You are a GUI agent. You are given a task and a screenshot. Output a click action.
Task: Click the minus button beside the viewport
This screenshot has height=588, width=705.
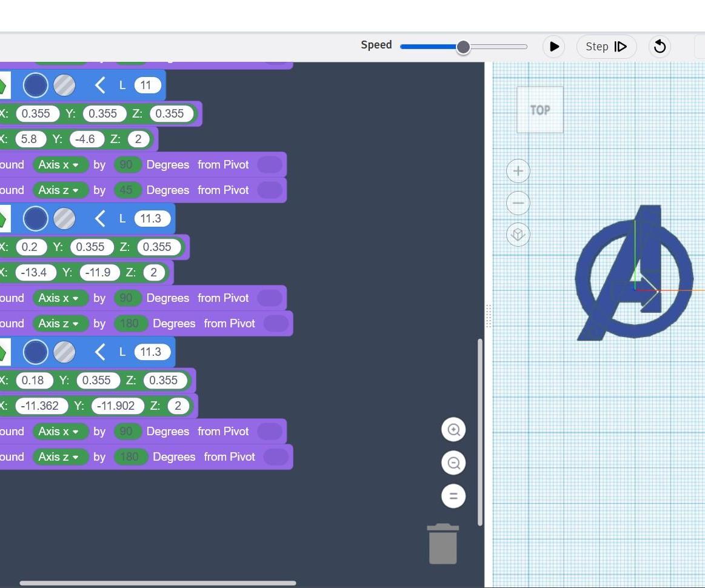pos(518,202)
